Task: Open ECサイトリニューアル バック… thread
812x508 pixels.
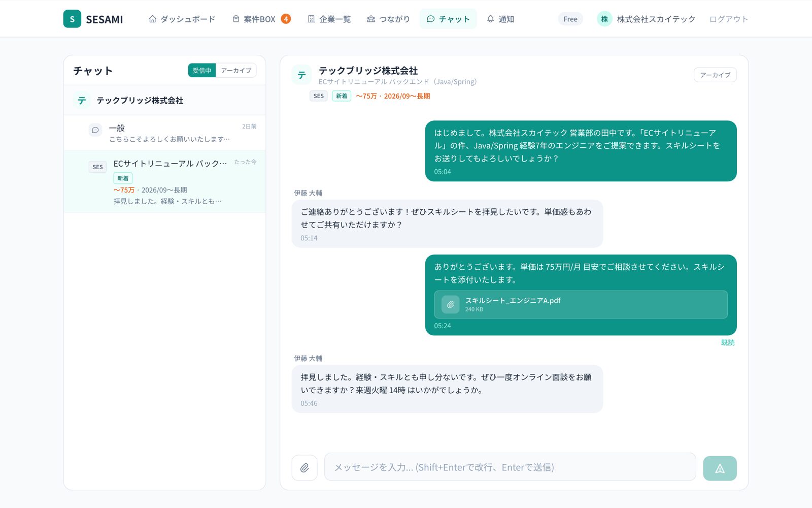Action: (164, 181)
